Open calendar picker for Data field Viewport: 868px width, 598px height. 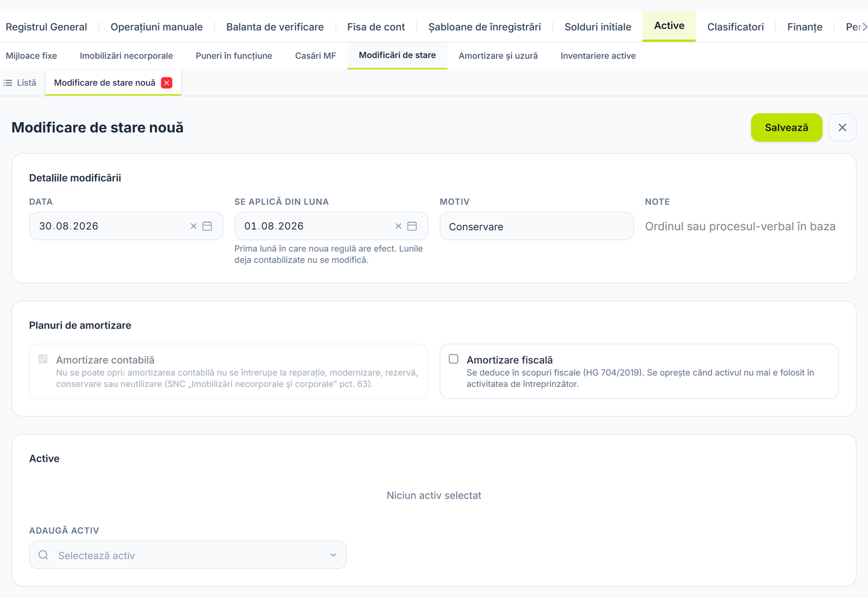(207, 226)
